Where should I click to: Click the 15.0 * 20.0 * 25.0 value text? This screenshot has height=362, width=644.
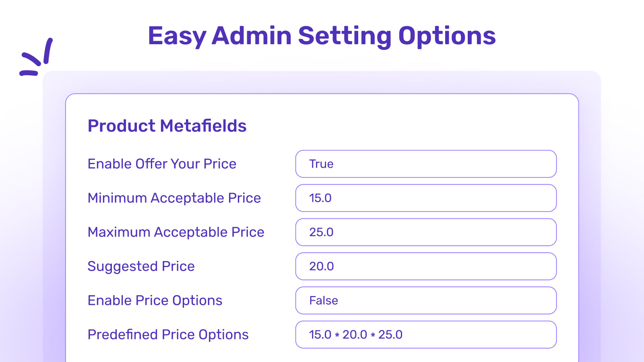[356, 335]
